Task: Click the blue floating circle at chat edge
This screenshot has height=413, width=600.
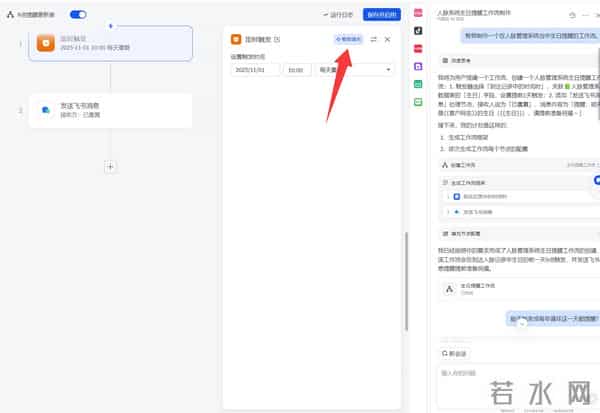Action: (x=597, y=180)
